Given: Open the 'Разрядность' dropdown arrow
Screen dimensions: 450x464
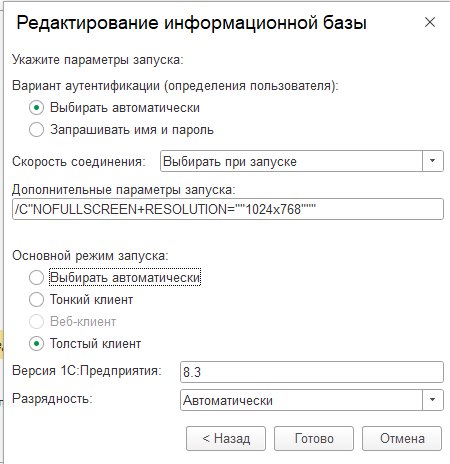Looking at the screenshot, I should coord(433,400).
